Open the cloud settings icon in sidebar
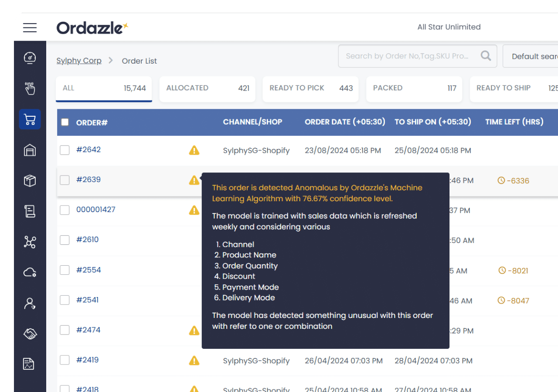The image size is (558, 392). 30,273
